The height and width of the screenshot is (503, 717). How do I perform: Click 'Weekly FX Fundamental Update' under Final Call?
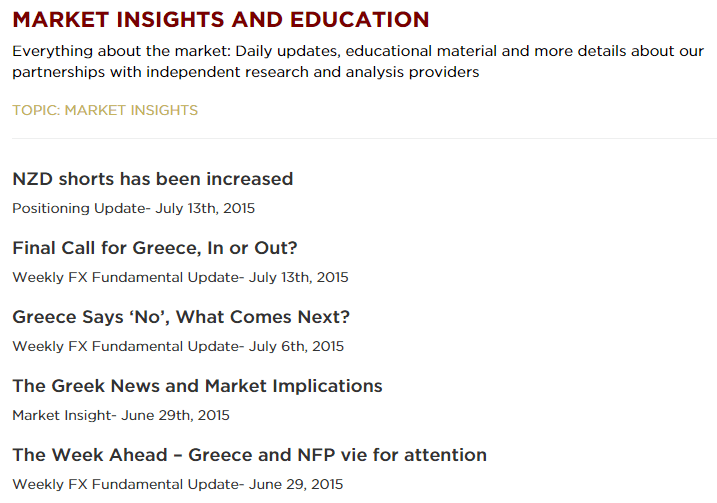[x=125, y=278]
